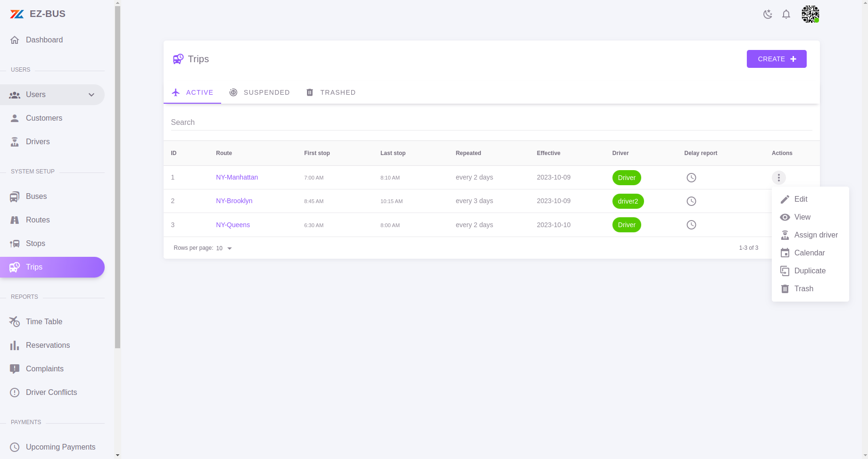Click the Driver badge on NY-Queens trip

point(627,225)
